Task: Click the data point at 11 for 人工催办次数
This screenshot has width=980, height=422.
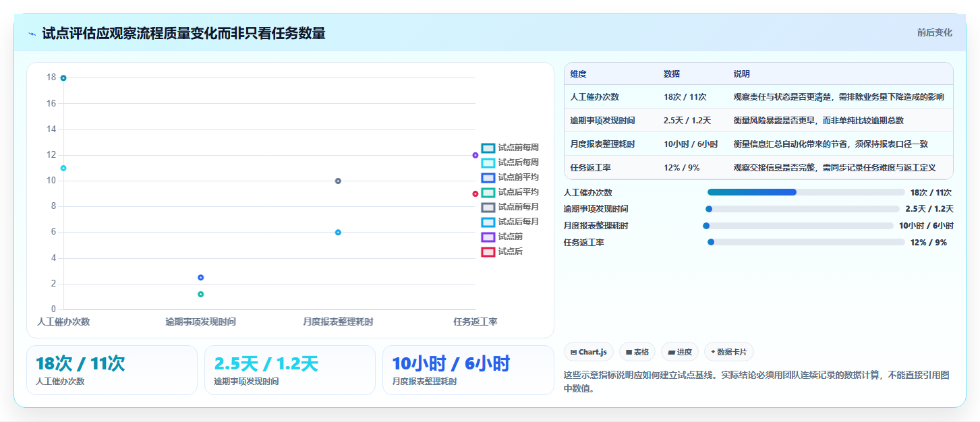Action: 63,168
